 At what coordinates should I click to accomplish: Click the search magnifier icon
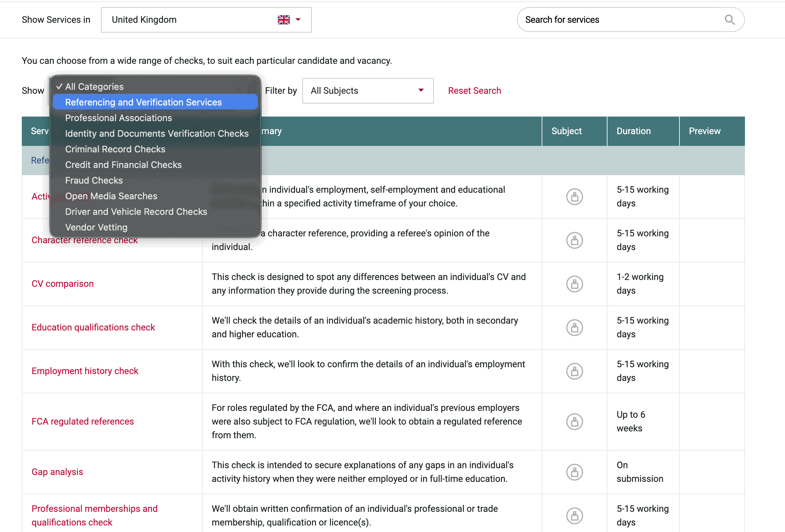tap(730, 20)
